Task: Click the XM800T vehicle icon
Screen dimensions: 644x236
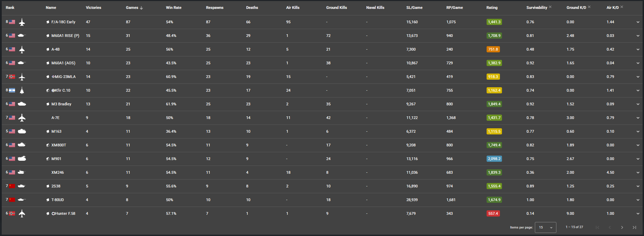Action: [x=22, y=145]
